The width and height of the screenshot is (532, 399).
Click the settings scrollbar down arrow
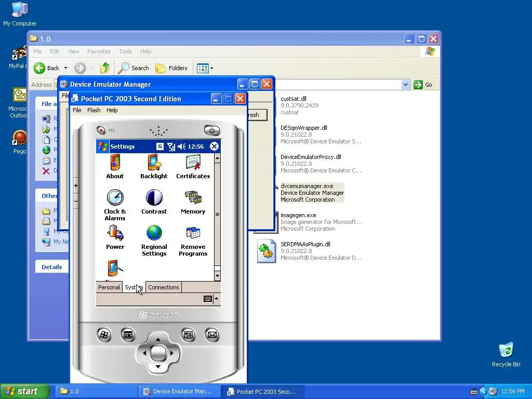tap(218, 276)
